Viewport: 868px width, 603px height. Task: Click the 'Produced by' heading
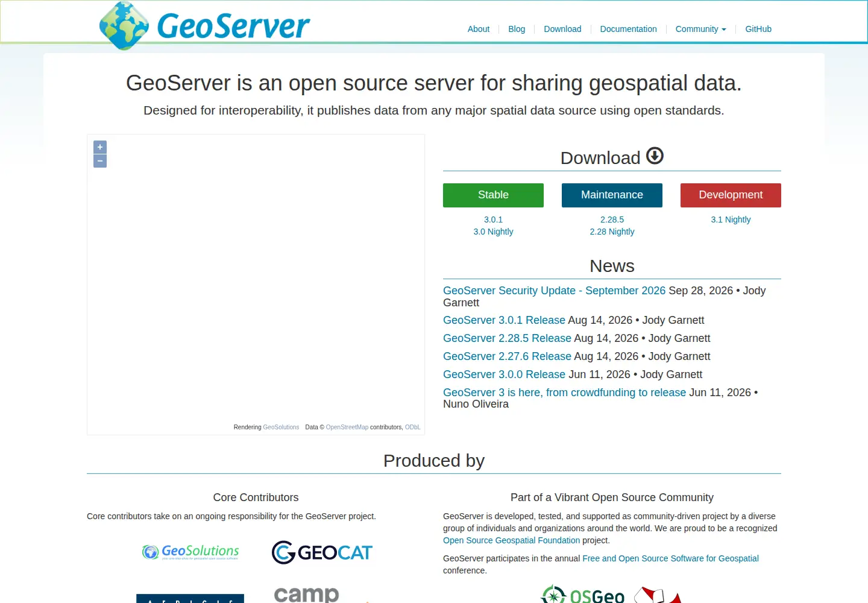point(434,461)
